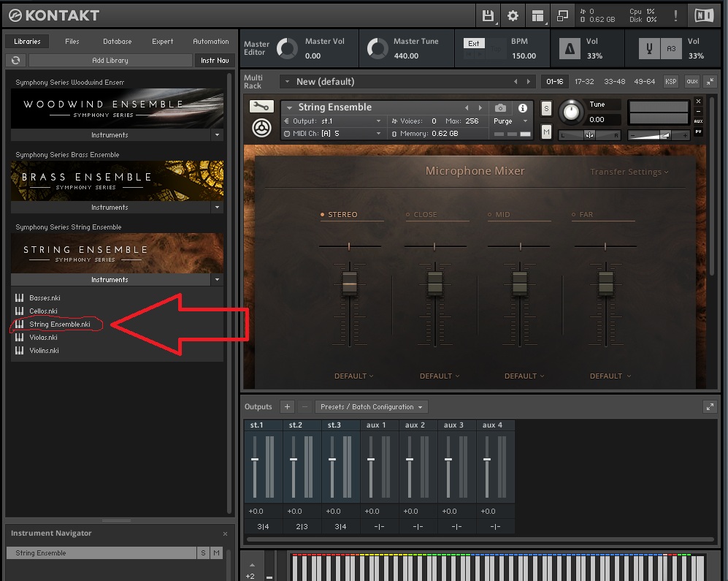Shift the keyboard octave up with the arrow
Image resolution: width=728 pixels, height=581 pixels.
pos(252,565)
